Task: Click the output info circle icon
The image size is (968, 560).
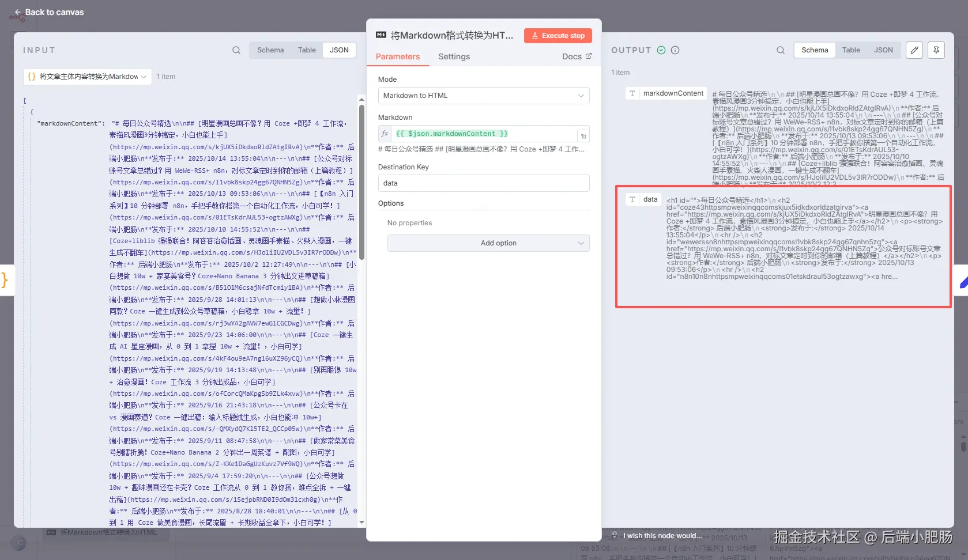Action: pyautogui.click(x=675, y=50)
